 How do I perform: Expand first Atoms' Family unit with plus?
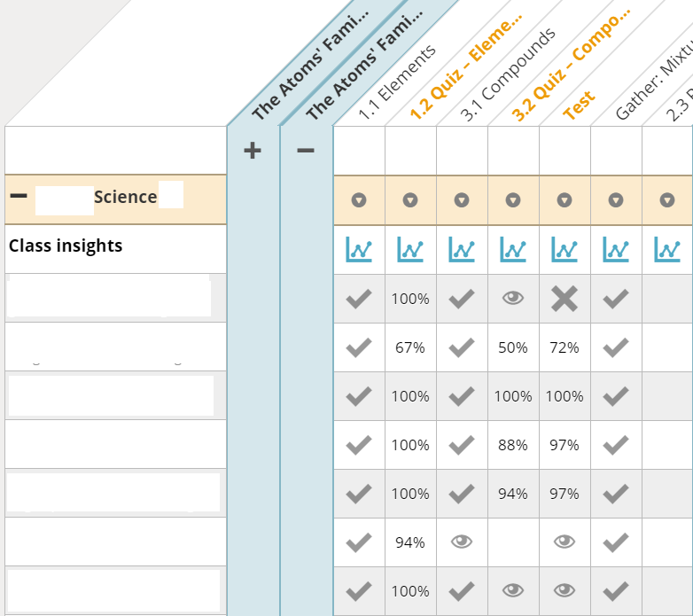coord(253,151)
